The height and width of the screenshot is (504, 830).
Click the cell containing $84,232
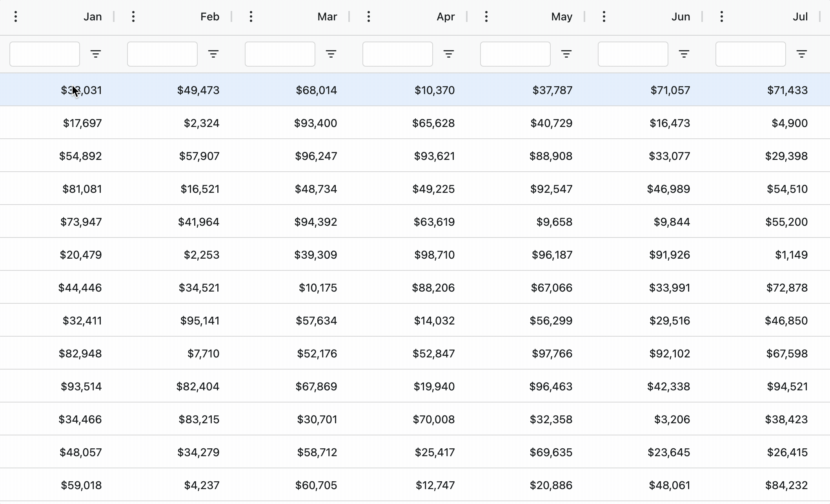click(787, 485)
